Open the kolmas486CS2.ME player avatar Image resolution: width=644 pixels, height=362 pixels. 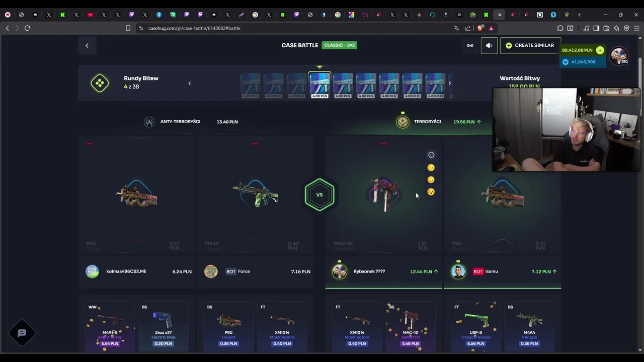point(92,271)
